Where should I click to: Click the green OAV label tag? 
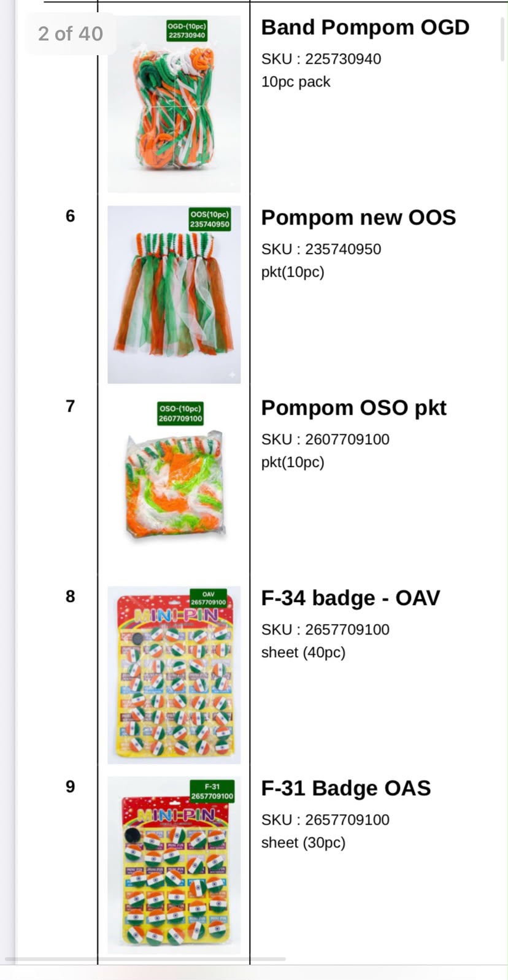pos(208,598)
